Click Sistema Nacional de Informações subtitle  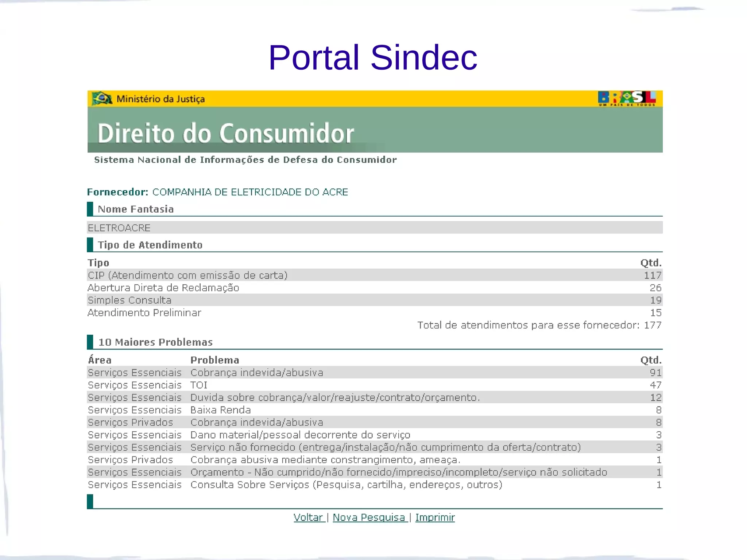point(245,160)
